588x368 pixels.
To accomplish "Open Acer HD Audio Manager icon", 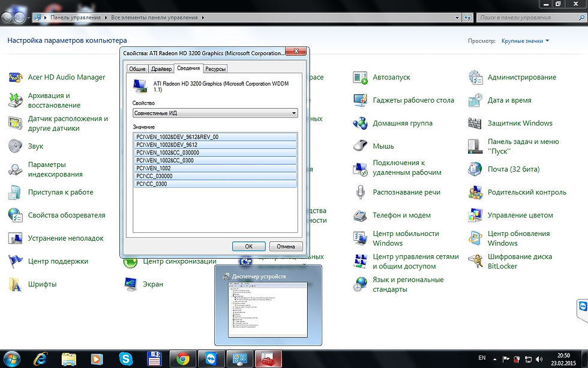I will click(x=16, y=77).
